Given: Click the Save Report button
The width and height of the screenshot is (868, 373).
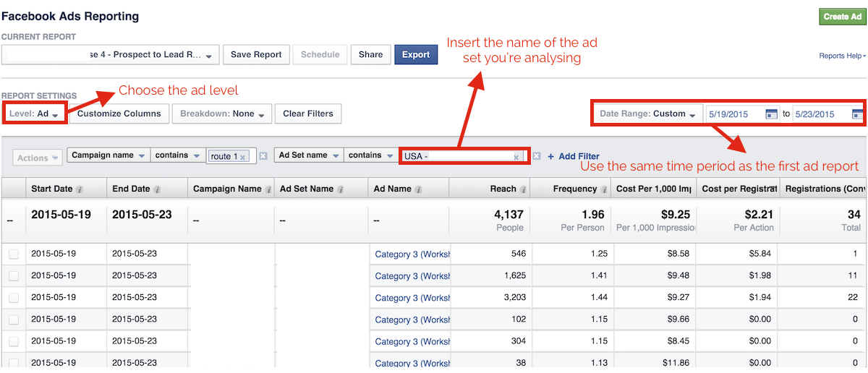Looking at the screenshot, I should pyautogui.click(x=256, y=55).
